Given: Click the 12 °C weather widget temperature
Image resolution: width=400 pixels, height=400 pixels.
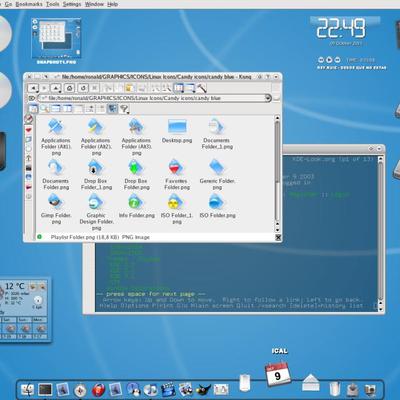Looking at the screenshot, I should point(15,286).
